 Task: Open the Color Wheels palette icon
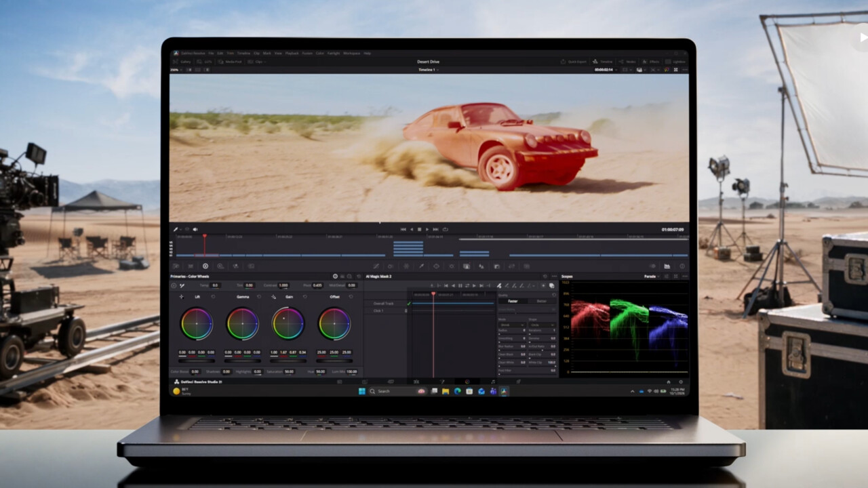pyautogui.click(x=205, y=266)
